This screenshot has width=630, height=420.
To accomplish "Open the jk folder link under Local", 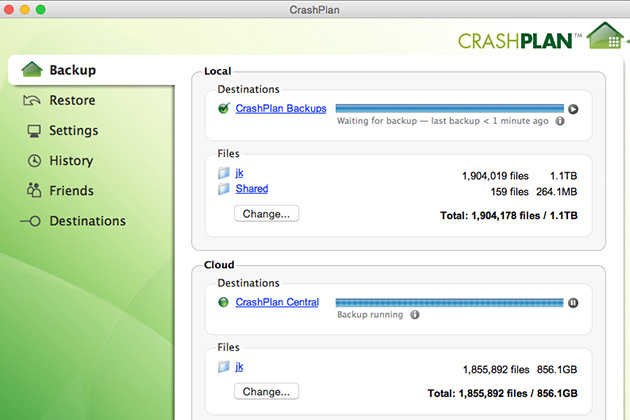I will 239,173.
